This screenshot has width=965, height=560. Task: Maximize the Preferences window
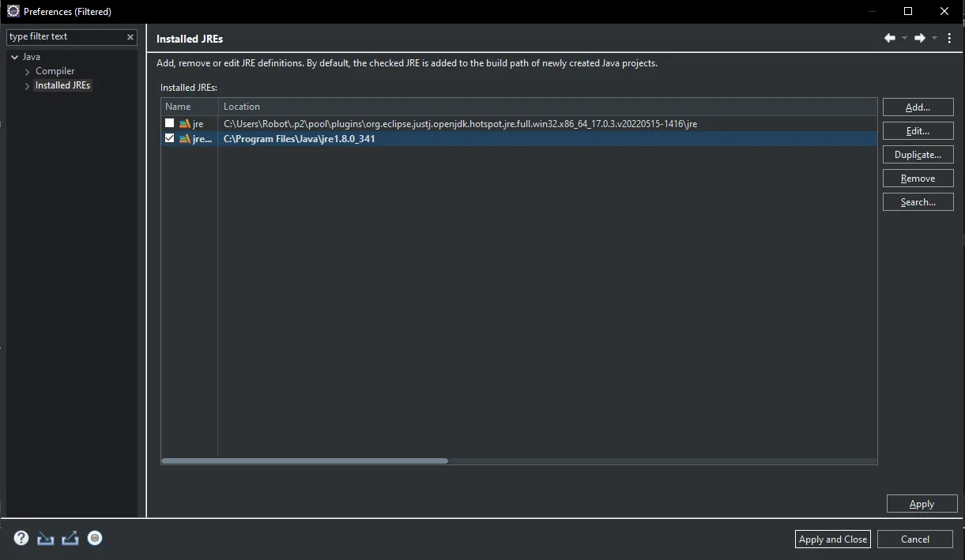[908, 11]
